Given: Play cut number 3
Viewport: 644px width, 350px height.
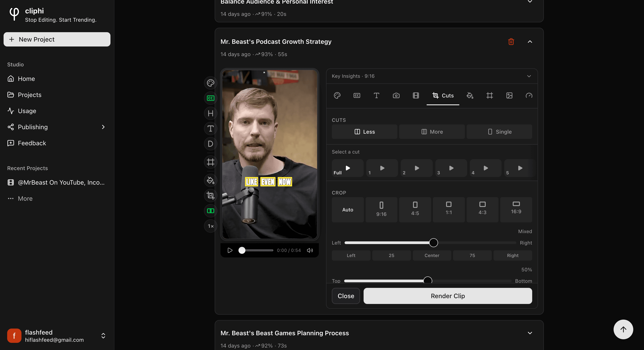Looking at the screenshot, I should pos(451,168).
